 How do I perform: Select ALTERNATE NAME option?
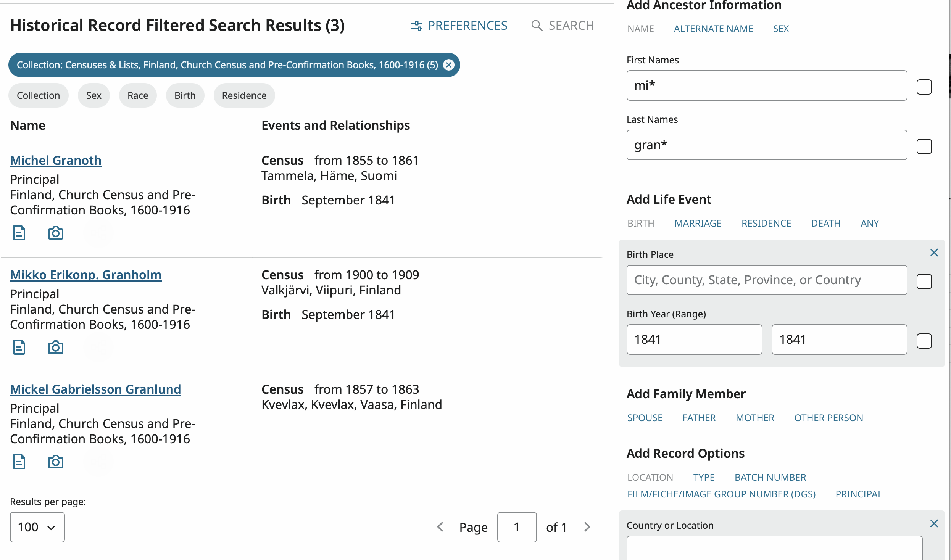pyautogui.click(x=713, y=29)
